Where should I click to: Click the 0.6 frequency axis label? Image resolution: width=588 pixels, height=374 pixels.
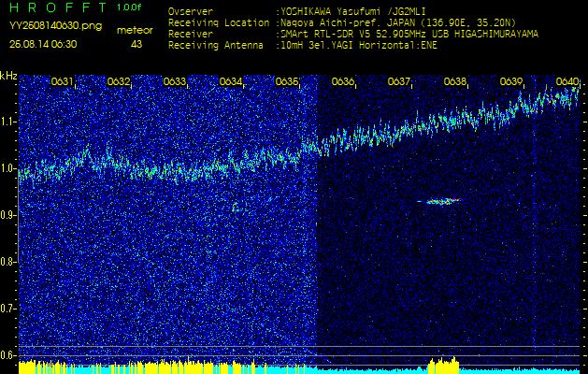8,355
